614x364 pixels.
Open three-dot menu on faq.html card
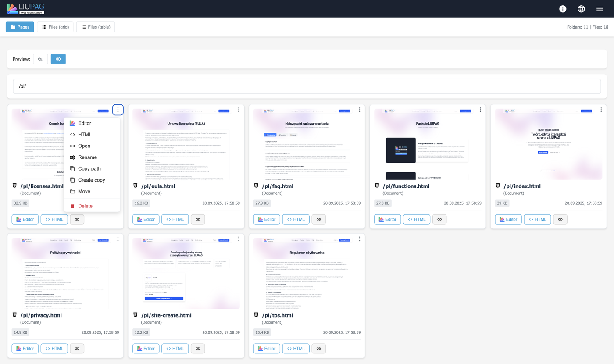click(359, 110)
